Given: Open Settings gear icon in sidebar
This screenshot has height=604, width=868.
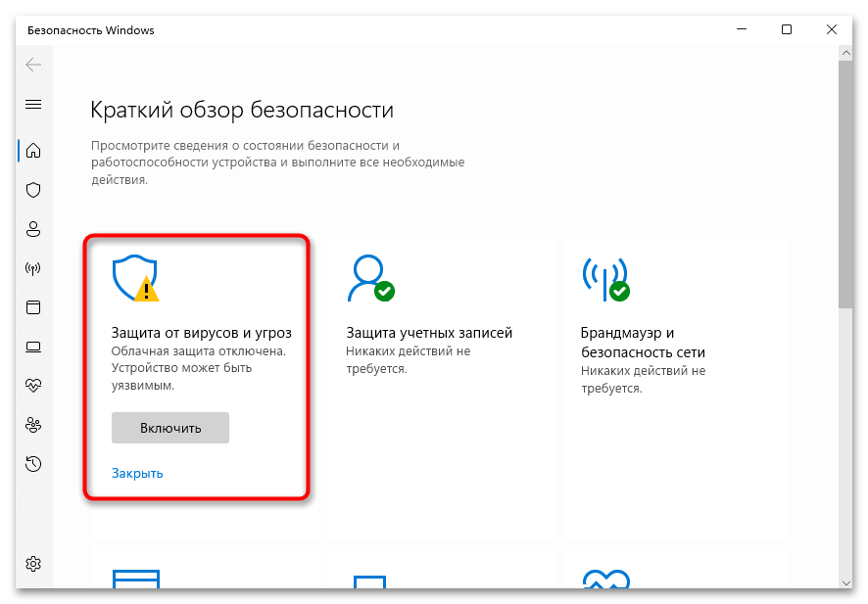Looking at the screenshot, I should 33,564.
